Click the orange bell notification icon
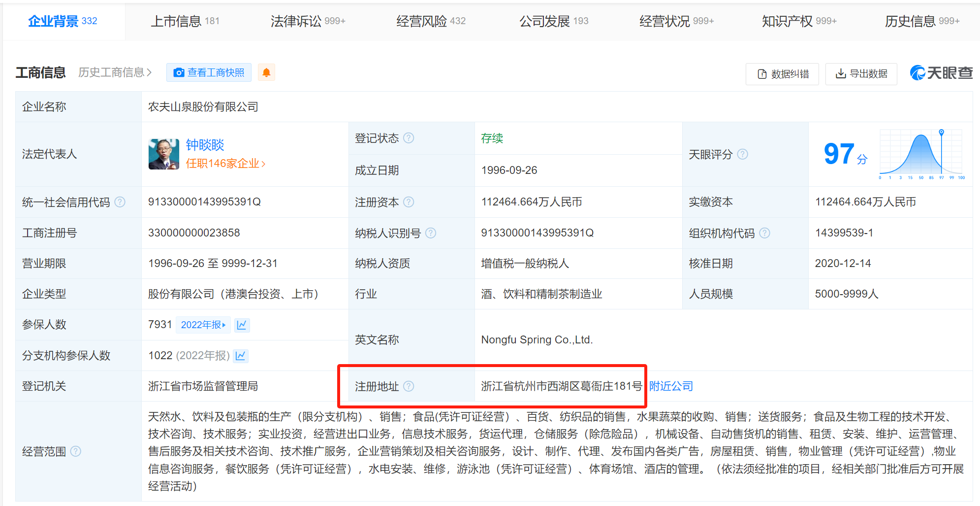980x506 pixels. (266, 72)
